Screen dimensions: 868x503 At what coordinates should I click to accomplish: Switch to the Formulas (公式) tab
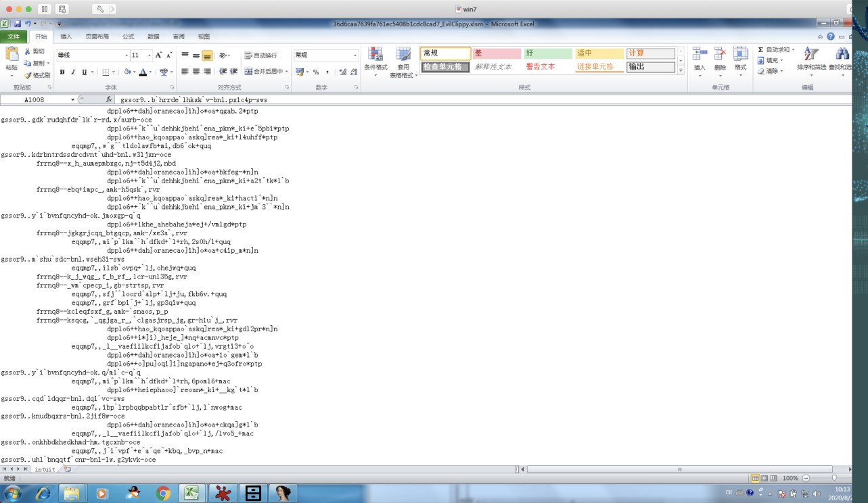click(129, 37)
